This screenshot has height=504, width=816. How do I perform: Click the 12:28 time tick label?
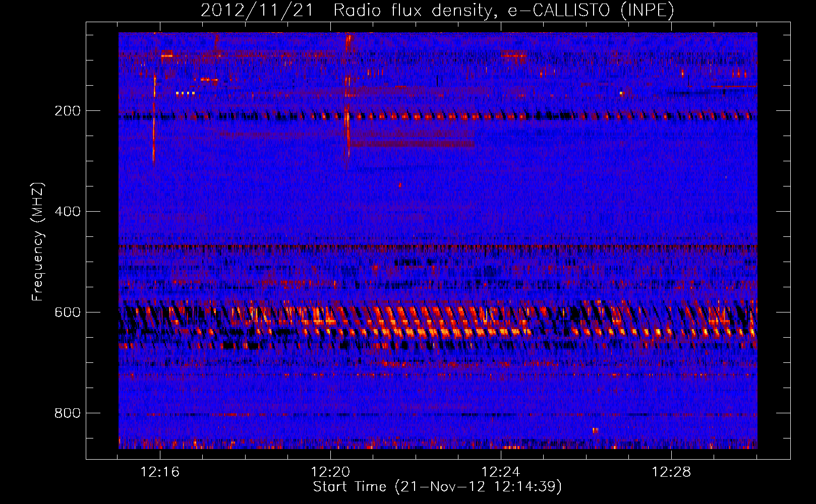coord(671,472)
